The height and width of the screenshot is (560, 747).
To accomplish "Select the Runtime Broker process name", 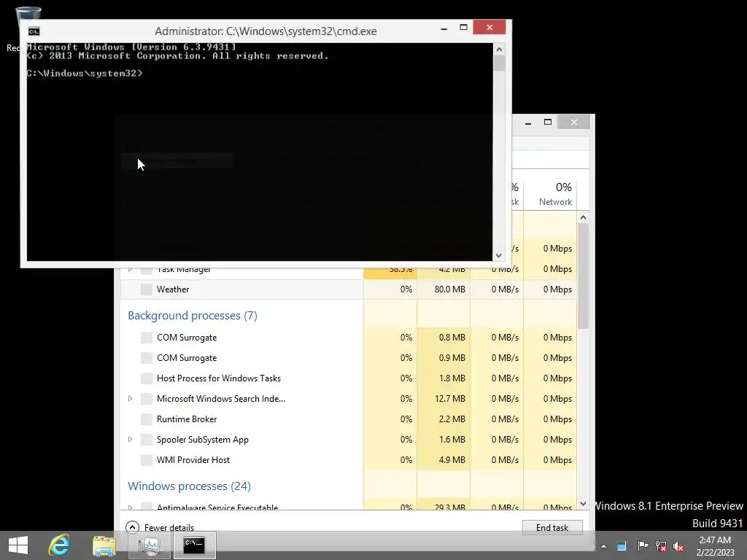I will pos(187,419).
